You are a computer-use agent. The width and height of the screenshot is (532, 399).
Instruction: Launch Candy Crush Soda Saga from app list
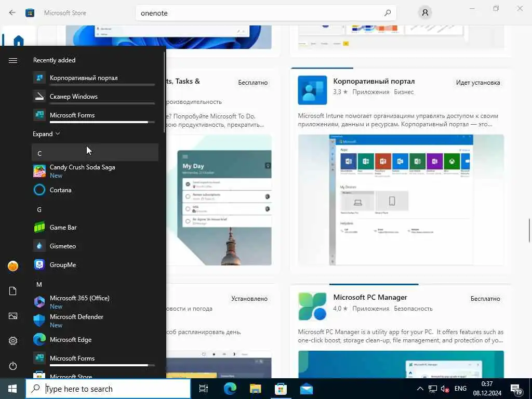point(95,171)
